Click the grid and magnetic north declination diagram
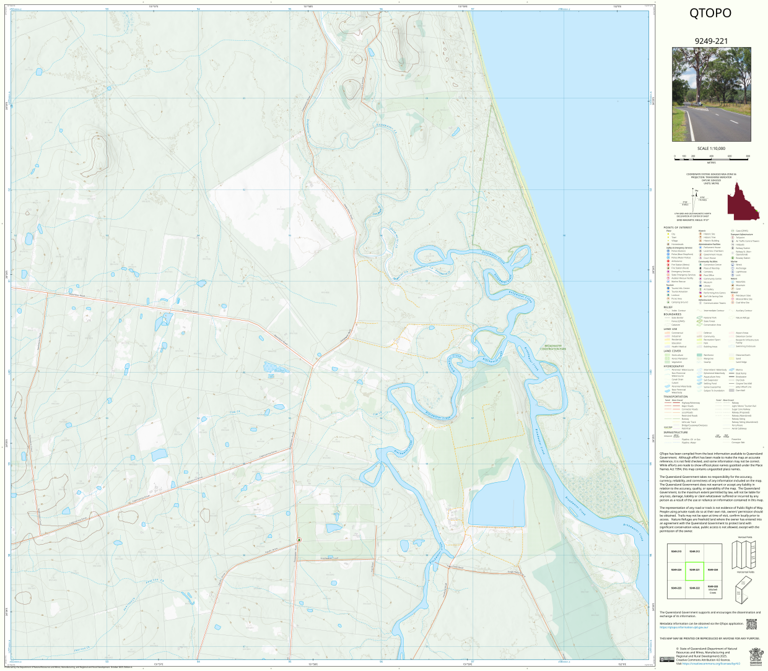This screenshot has width=768, height=671. pyautogui.click(x=695, y=199)
